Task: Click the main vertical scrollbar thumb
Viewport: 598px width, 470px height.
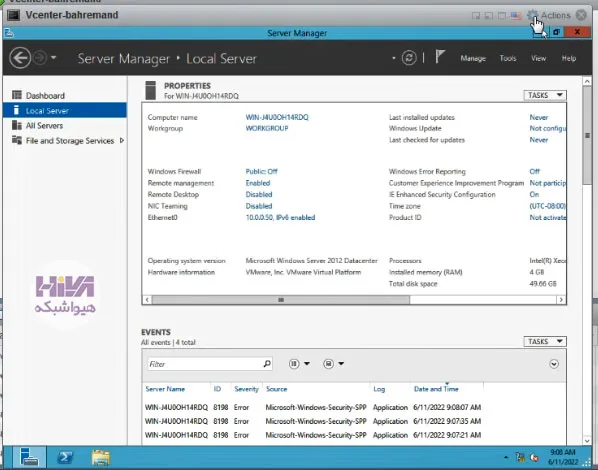Action: point(587,135)
